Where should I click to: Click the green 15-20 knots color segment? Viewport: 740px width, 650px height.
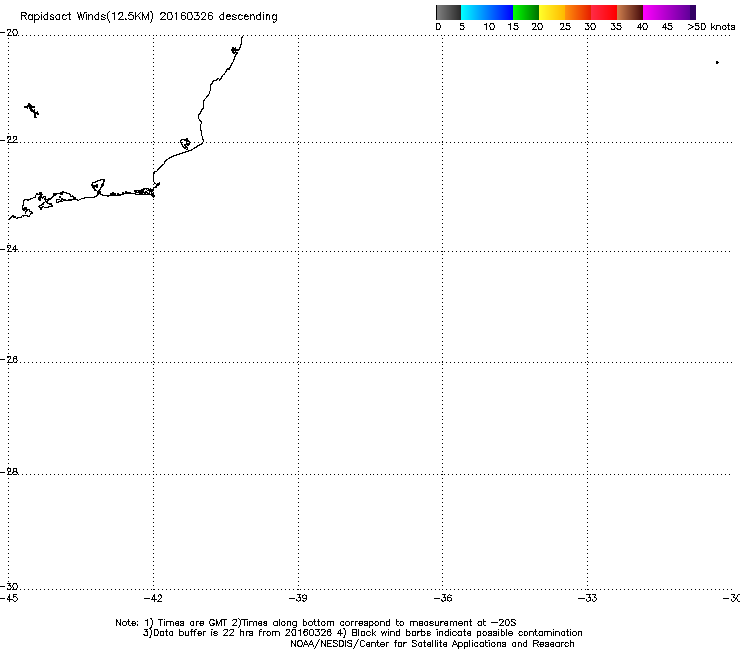(x=526, y=12)
